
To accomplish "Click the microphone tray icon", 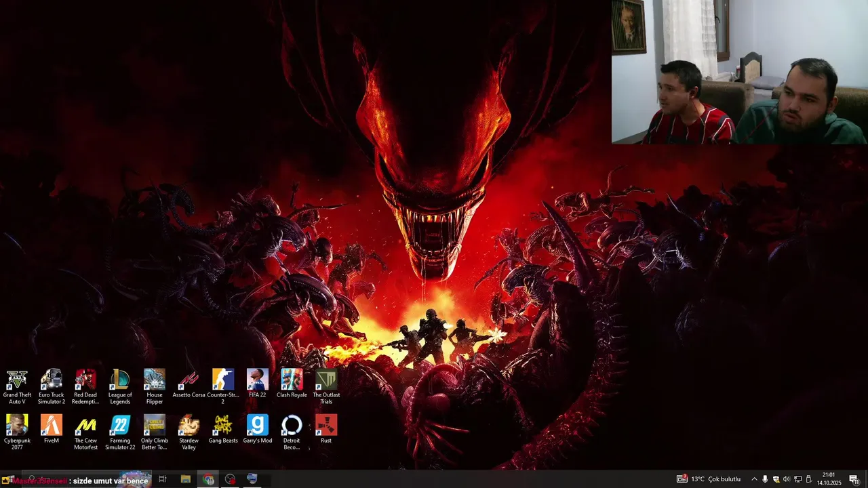I will click(x=765, y=479).
